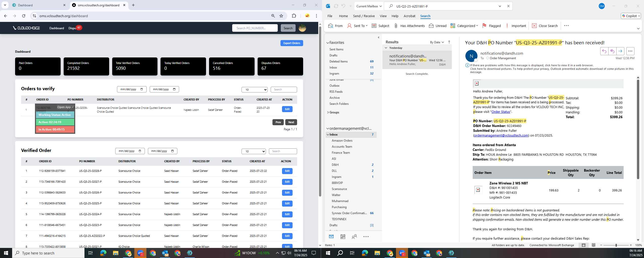Open a new Chrome tab with the plus icon
The width and height of the screenshot is (644, 258).
(133, 5)
